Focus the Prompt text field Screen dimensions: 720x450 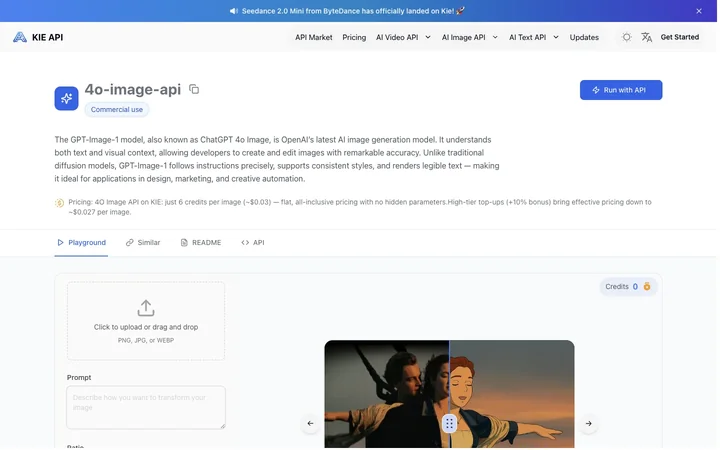click(x=146, y=407)
